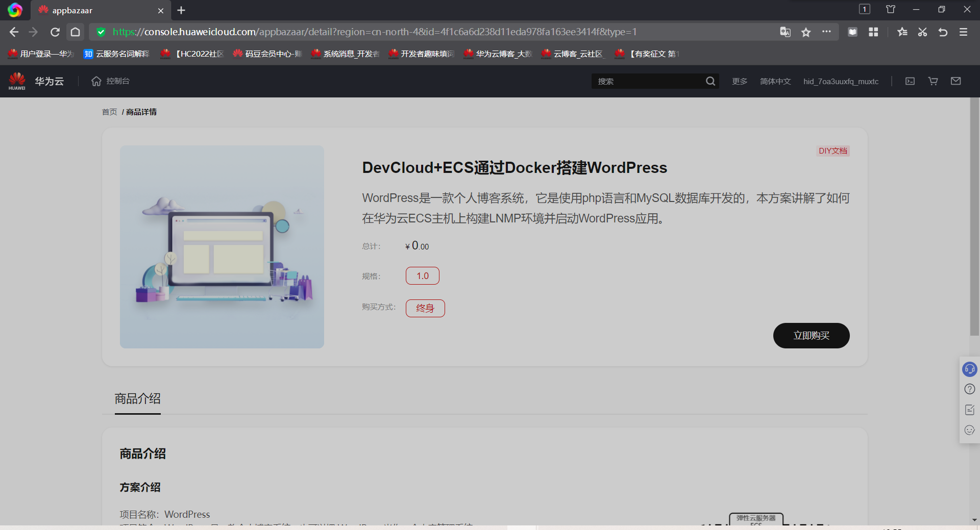980x530 pixels.
Task: Open the hid_7oa3uuxfq_muxtc account menu
Action: (841, 82)
